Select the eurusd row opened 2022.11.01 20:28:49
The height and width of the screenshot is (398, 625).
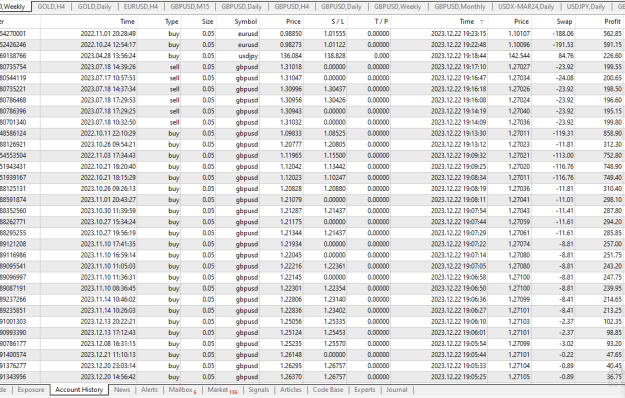coord(312,34)
